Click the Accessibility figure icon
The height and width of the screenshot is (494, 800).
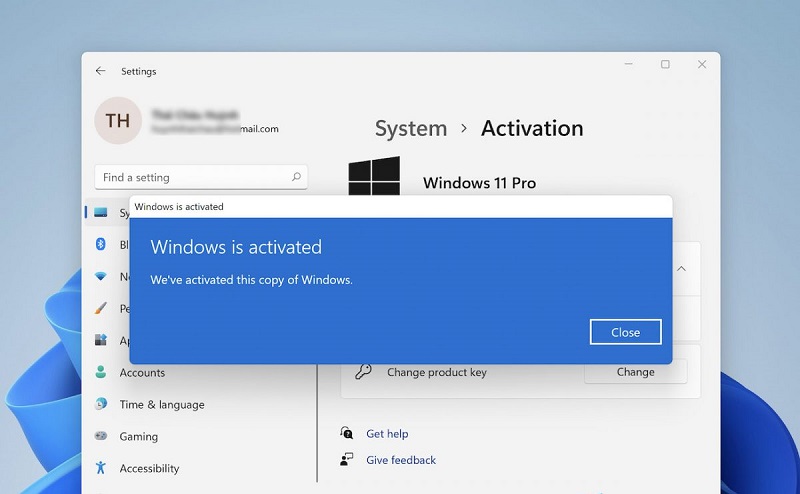[x=101, y=467]
